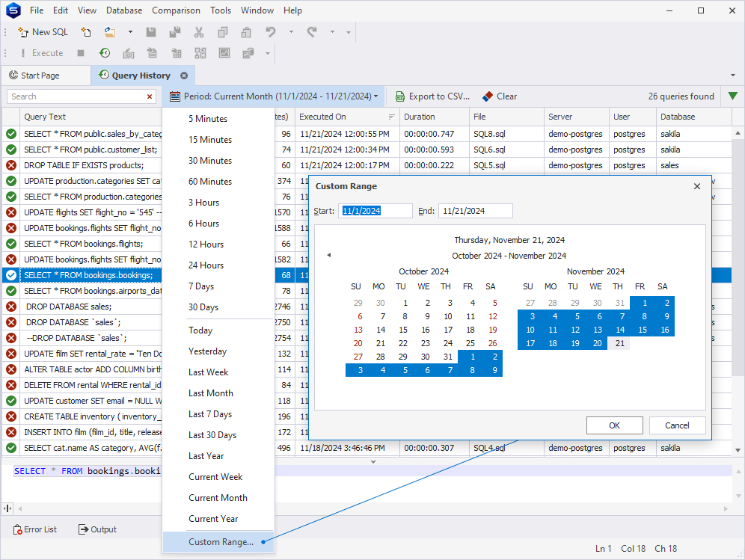745x560 pixels.
Task: Clear the search box with the red X
Action: point(150,96)
